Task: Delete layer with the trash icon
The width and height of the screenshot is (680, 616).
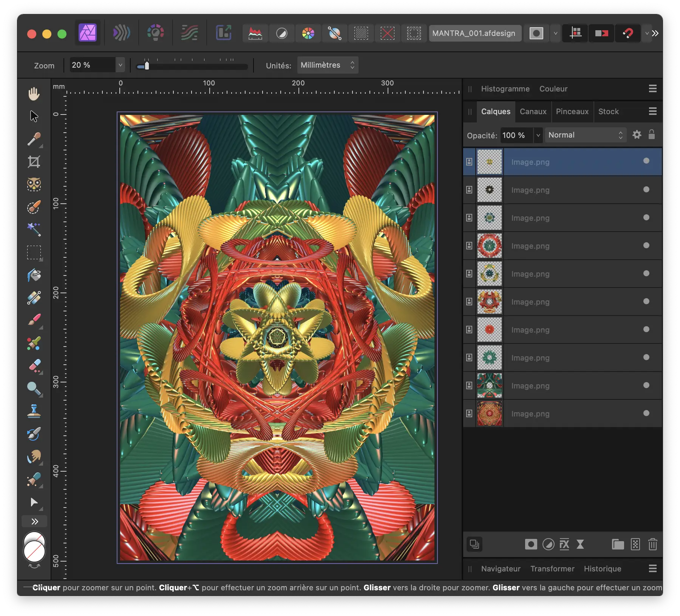Action: pyautogui.click(x=652, y=544)
